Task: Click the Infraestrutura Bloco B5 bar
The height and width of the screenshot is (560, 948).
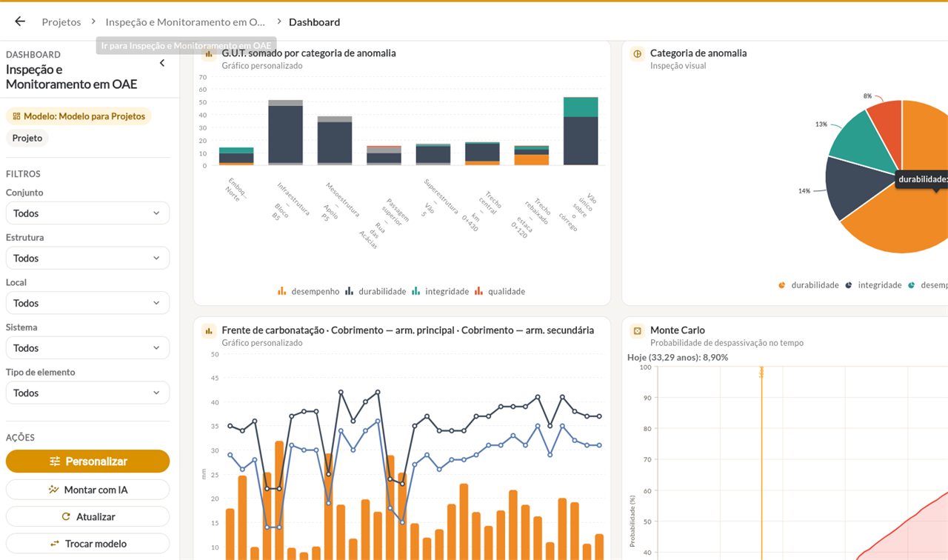Action: click(285, 133)
